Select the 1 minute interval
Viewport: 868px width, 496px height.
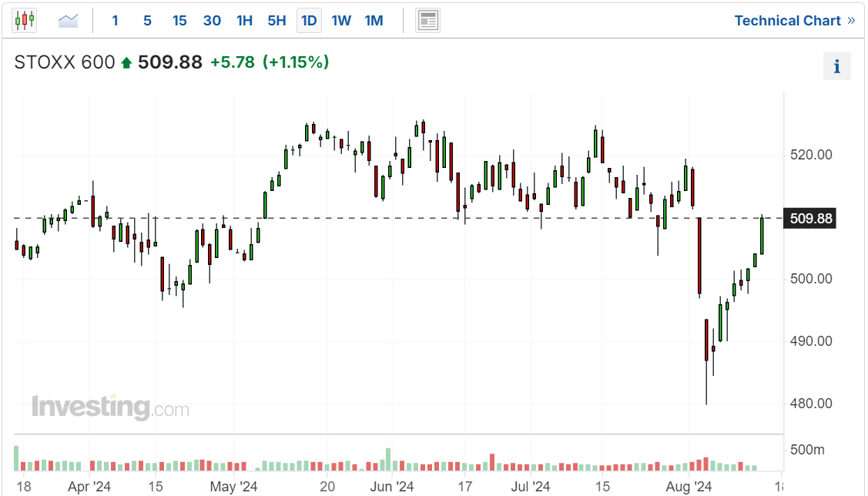coord(116,21)
